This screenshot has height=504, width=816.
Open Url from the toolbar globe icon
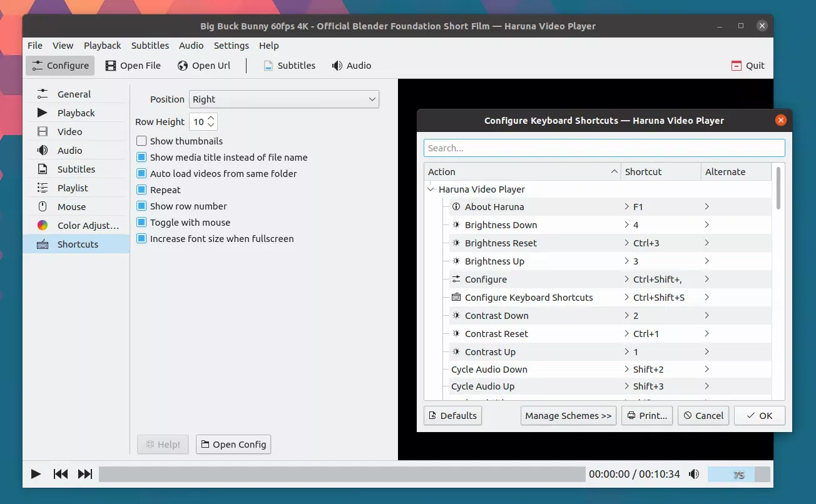coord(204,66)
